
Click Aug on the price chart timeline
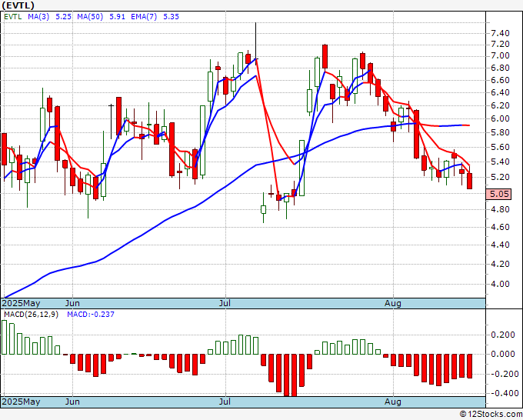[x=392, y=303]
